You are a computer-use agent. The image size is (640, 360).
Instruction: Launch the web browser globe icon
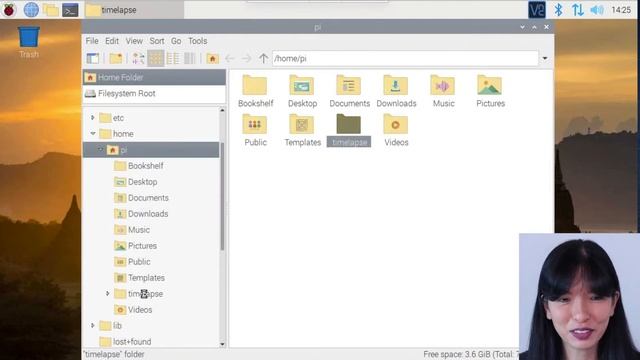(31, 10)
